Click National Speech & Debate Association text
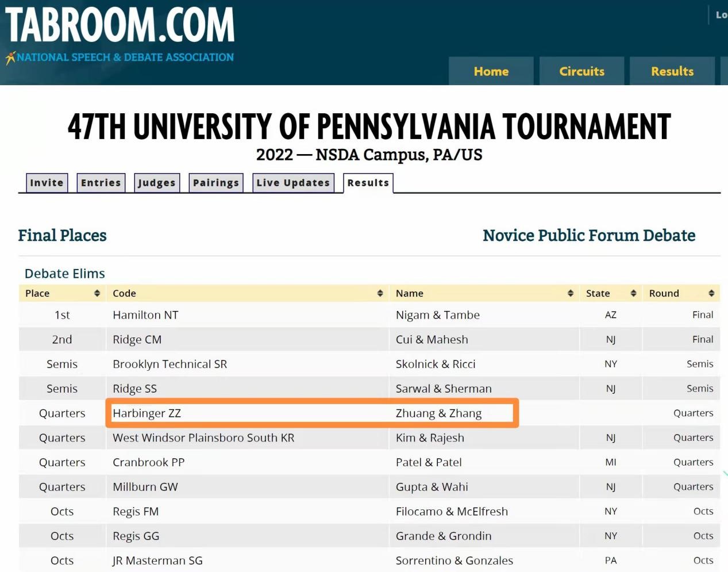This screenshot has height=572, width=728. (x=125, y=57)
